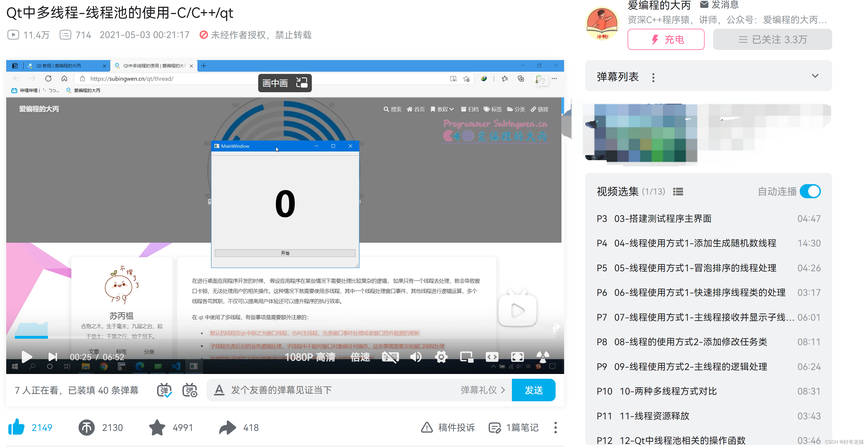Open a new browser tab with plus icon
The image size is (868, 447).
click(203, 66)
